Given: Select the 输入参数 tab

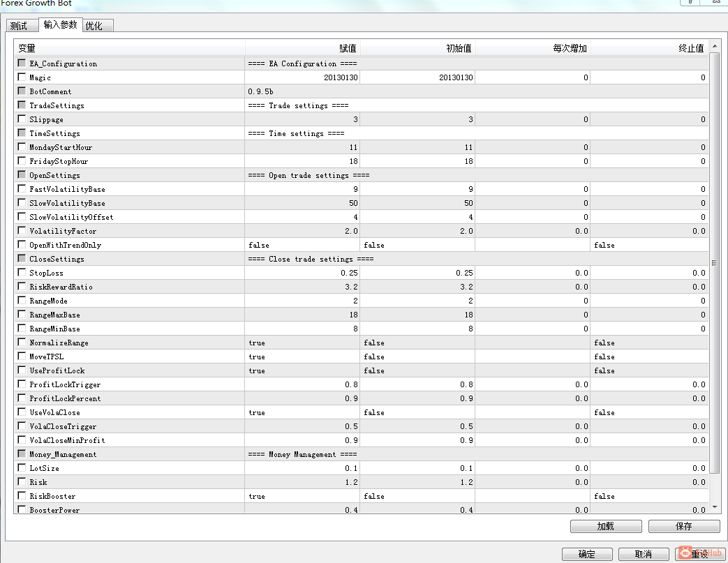Looking at the screenshot, I should click(x=60, y=24).
